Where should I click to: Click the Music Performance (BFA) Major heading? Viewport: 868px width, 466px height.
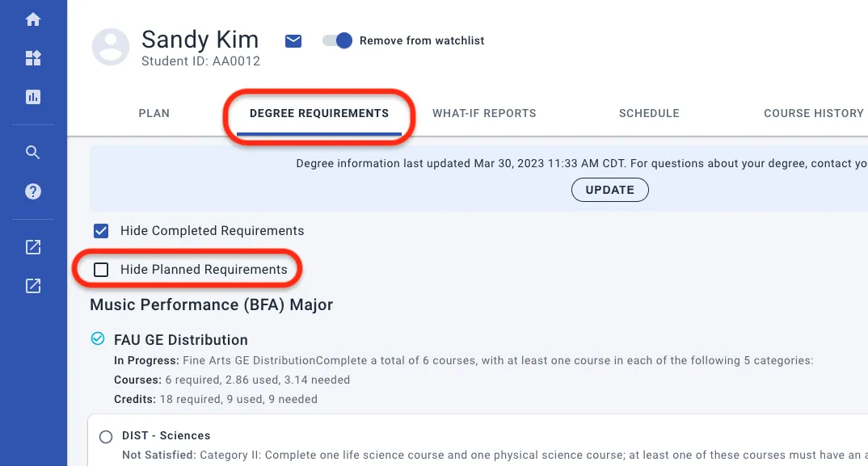tap(212, 304)
